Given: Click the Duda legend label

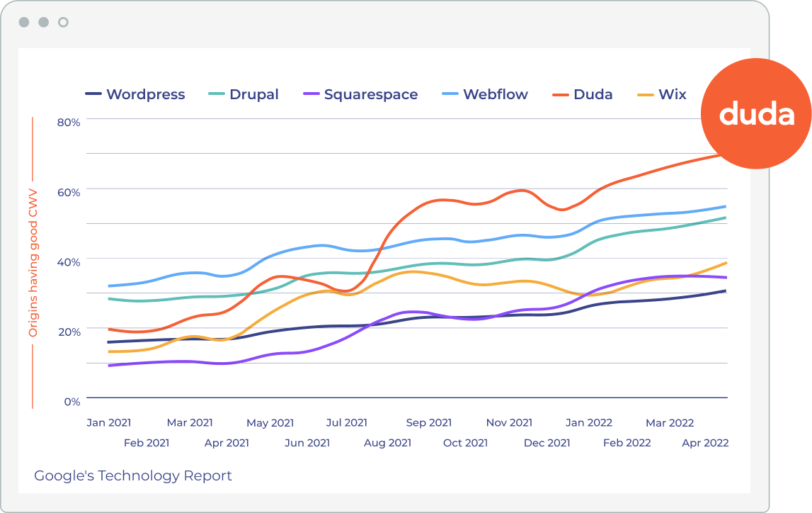Looking at the screenshot, I should click(x=593, y=94).
